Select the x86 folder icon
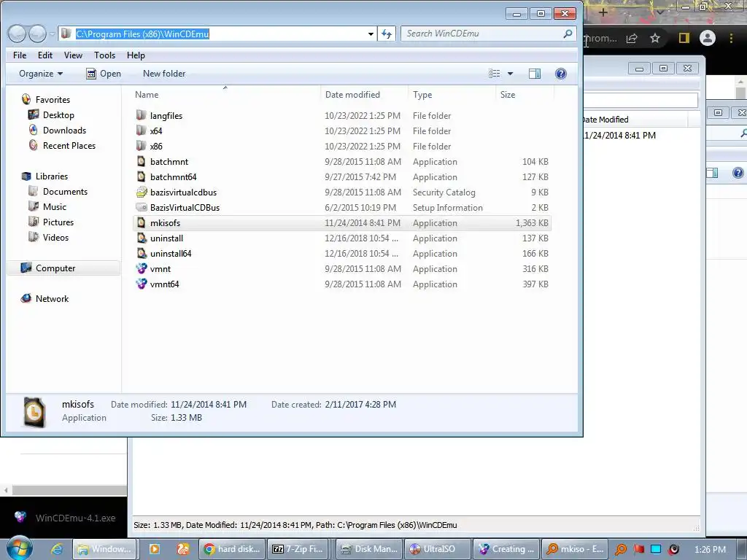 coord(141,146)
